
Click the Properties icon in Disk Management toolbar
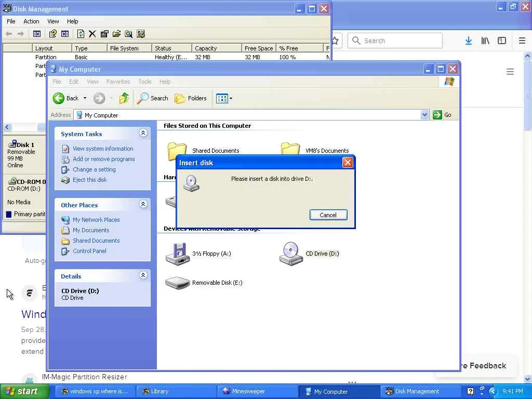coord(104,34)
